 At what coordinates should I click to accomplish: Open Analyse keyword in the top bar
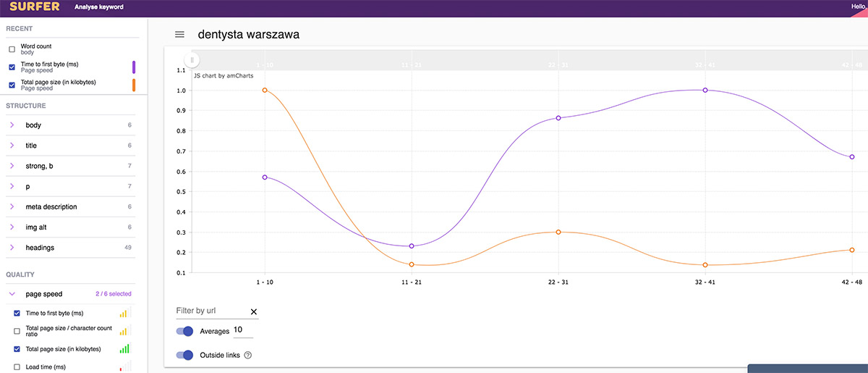coord(98,7)
